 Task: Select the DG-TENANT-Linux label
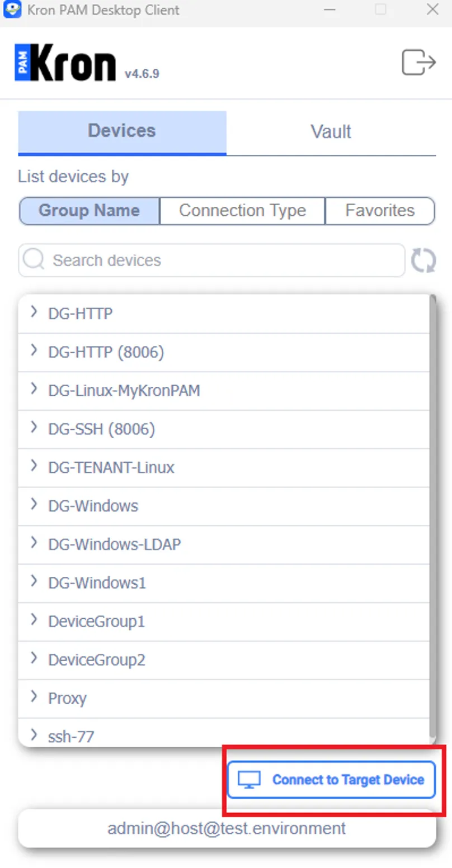coord(111,467)
